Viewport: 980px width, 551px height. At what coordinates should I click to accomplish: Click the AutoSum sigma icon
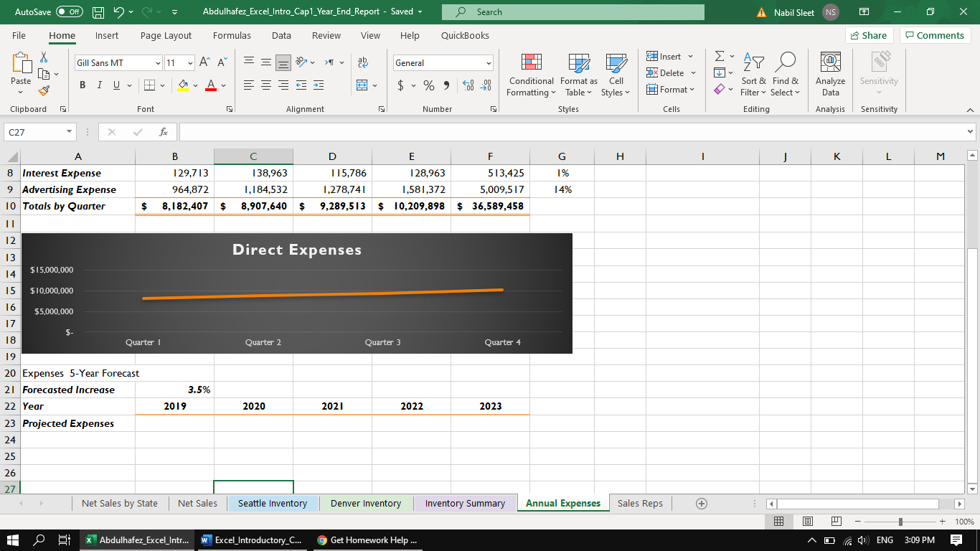point(720,57)
